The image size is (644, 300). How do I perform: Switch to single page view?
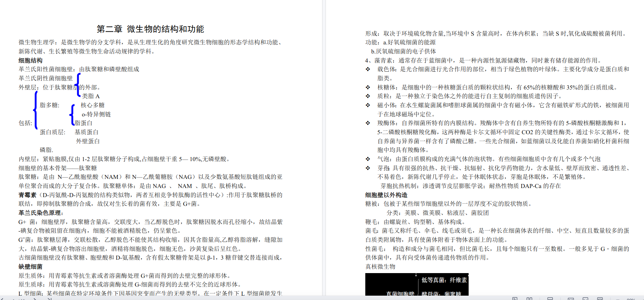pos(515,299)
